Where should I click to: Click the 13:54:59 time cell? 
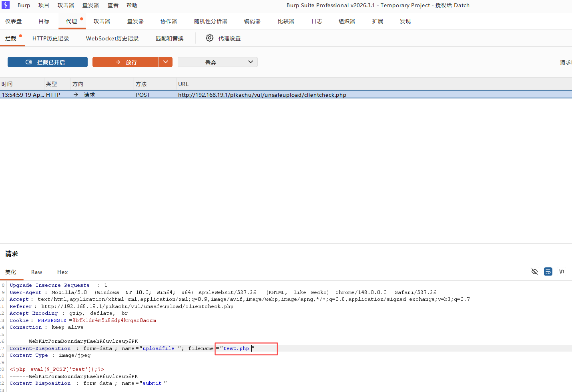click(x=22, y=95)
